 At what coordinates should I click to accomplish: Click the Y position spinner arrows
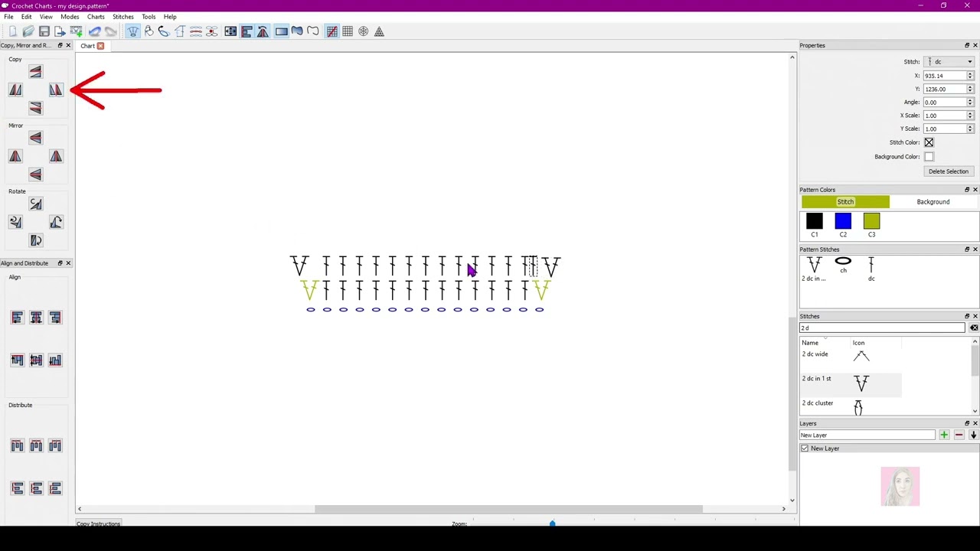tap(970, 89)
